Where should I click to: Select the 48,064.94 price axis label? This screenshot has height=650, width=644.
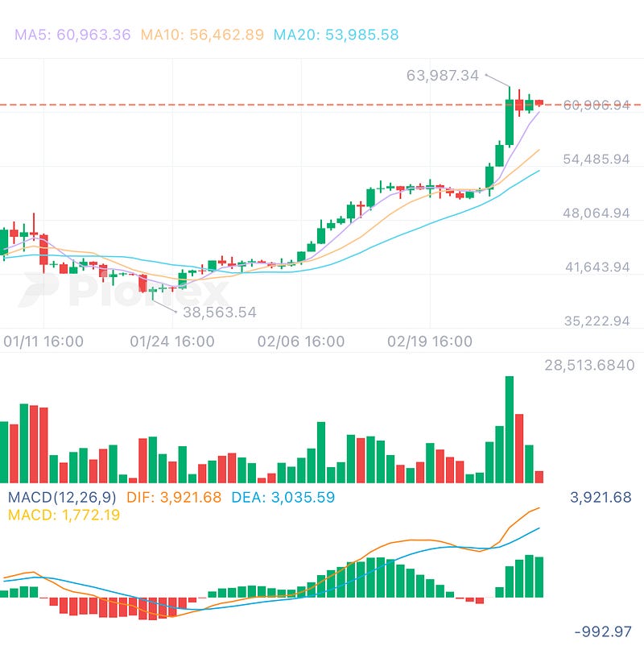pos(597,213)
